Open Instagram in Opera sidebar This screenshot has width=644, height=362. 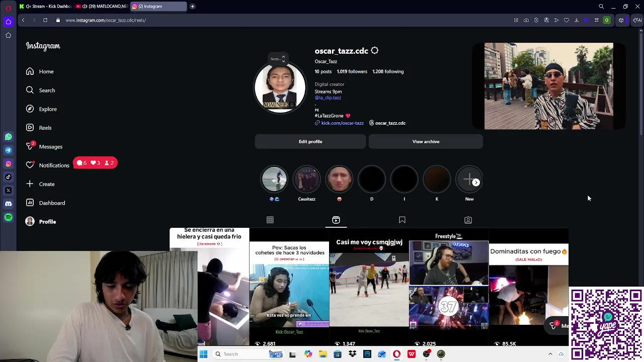[8, 163]
